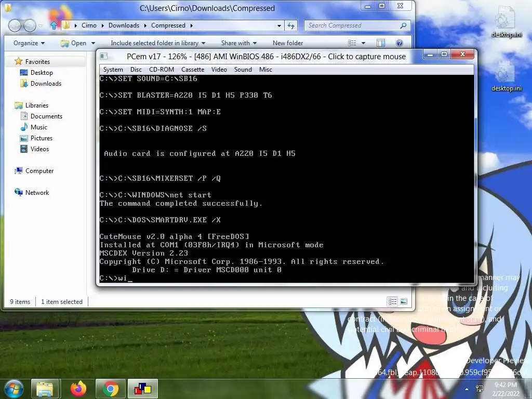Click the Open button in Explorer toolbar
Viewport: 532px width, 399px height.
tap(74, 43)
